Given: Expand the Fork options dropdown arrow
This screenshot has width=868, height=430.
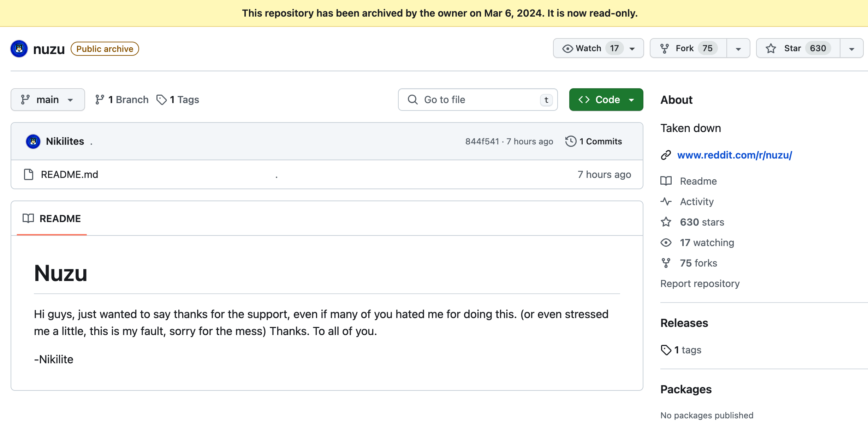Looking at the screenshot, I should [738, 49].
